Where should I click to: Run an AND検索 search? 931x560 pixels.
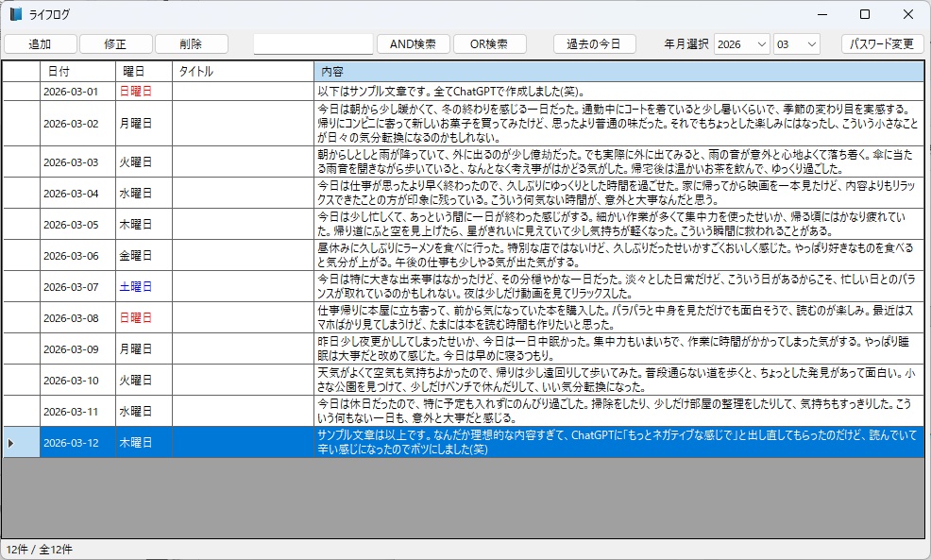click(x=413, y=43)
